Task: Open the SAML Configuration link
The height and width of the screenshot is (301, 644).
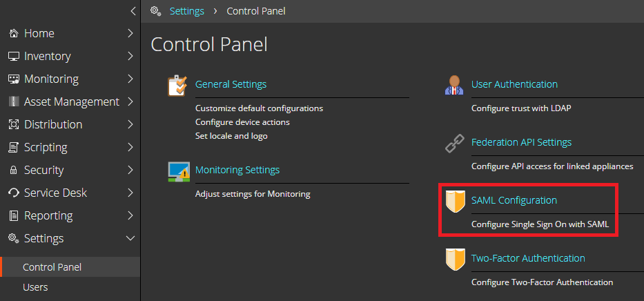Action: coord(514,200)
